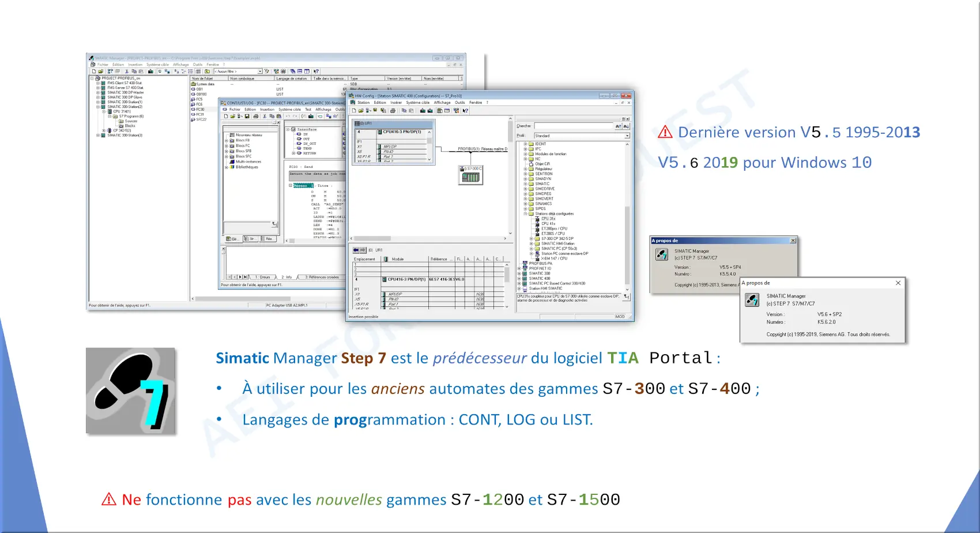
Task: Click Langage de création column header
Action: click(292, 78)
